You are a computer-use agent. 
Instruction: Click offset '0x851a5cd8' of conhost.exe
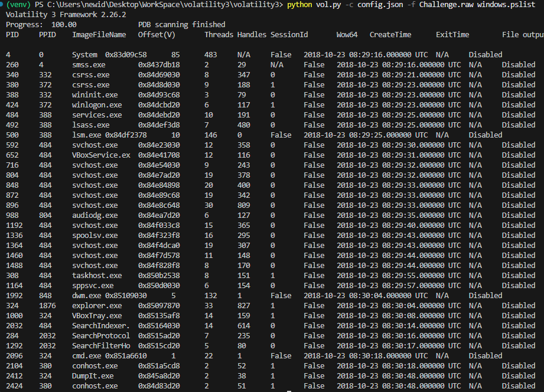159,366
